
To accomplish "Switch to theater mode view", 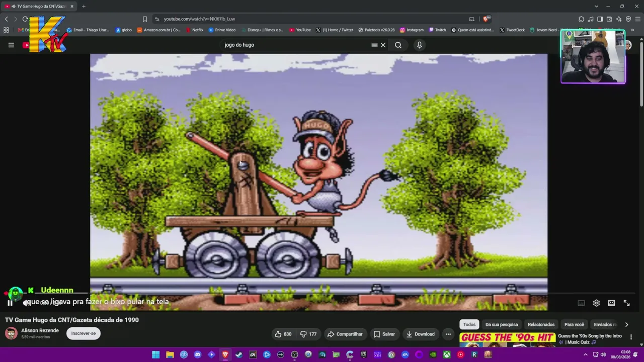I will [611, 303].
